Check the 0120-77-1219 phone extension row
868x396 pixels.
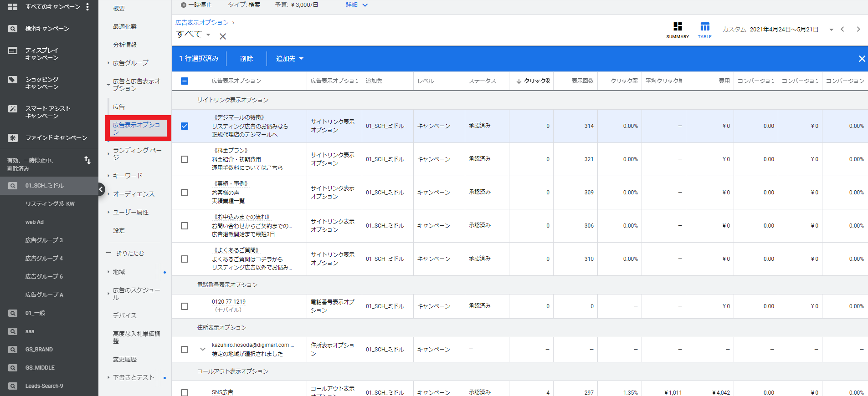[x=185, y=306]
